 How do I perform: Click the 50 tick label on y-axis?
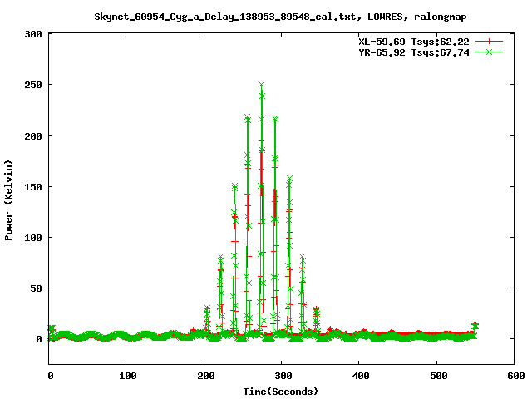tap(36, 288)
